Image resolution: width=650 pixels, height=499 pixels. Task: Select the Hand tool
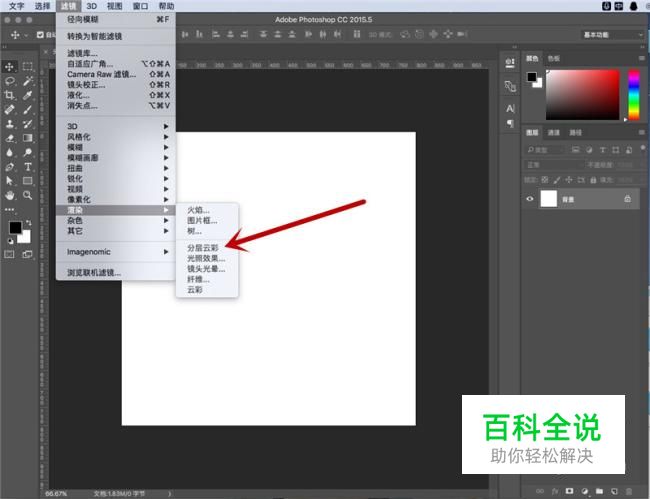(10, 195)
